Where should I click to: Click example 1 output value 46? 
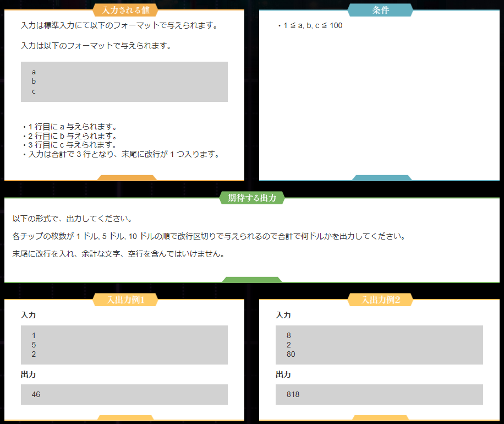pyautogui.click(x=36, y=394)
